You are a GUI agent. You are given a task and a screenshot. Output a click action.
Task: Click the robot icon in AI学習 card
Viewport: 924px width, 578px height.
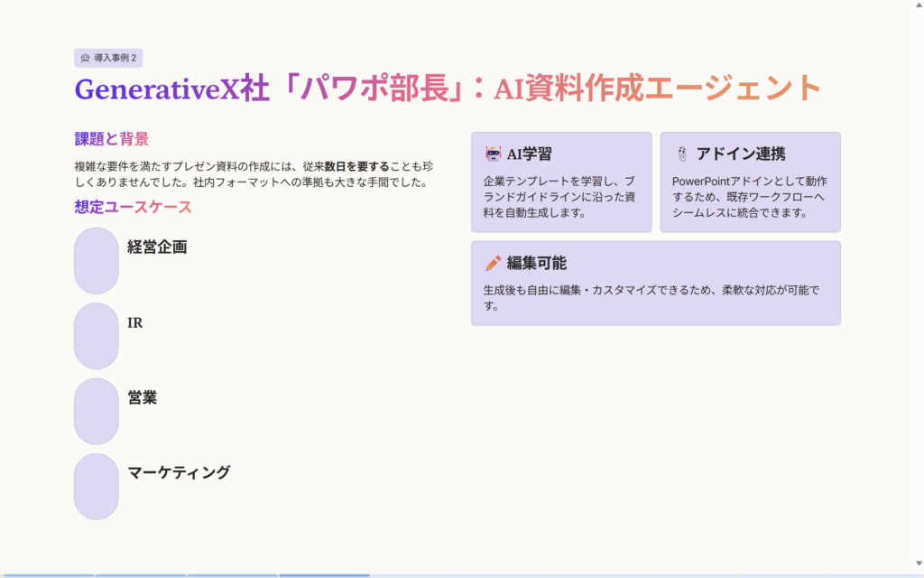coord(494,154)
